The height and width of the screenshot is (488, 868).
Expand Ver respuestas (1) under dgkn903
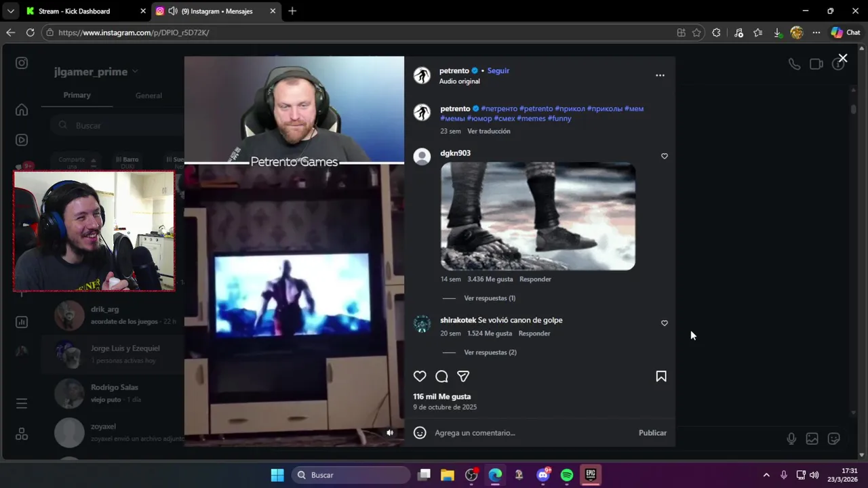pyautogui.click(x=490, y=298)
